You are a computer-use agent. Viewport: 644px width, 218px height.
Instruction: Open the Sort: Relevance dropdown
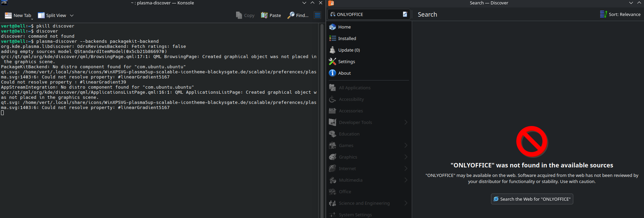click(x=620, y=14)
